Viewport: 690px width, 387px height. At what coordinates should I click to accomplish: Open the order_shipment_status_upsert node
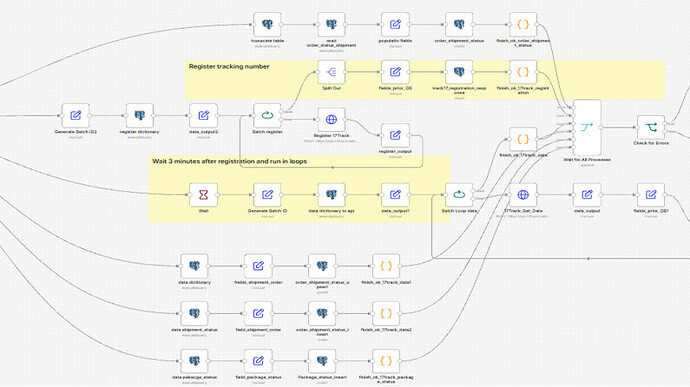[322, 266]
